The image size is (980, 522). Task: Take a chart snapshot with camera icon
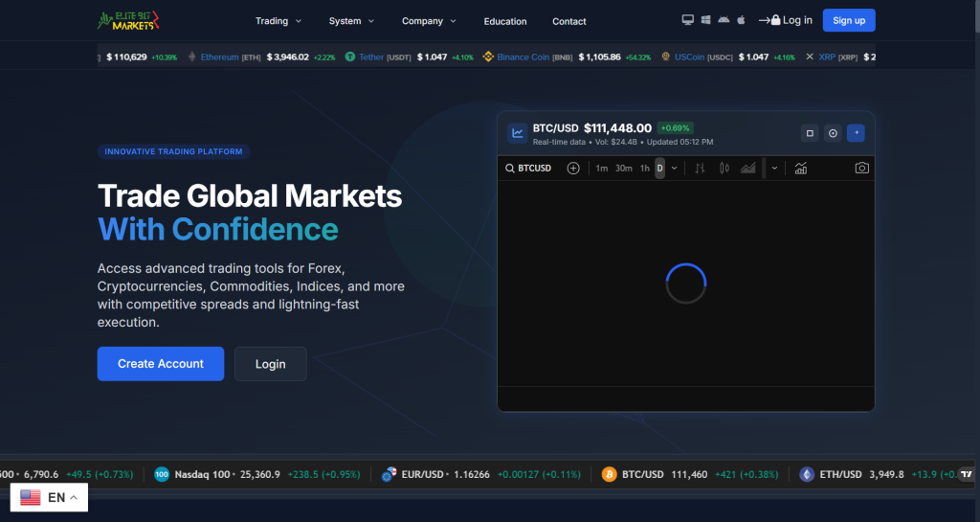pyautogui.click(x=861, y=169)
